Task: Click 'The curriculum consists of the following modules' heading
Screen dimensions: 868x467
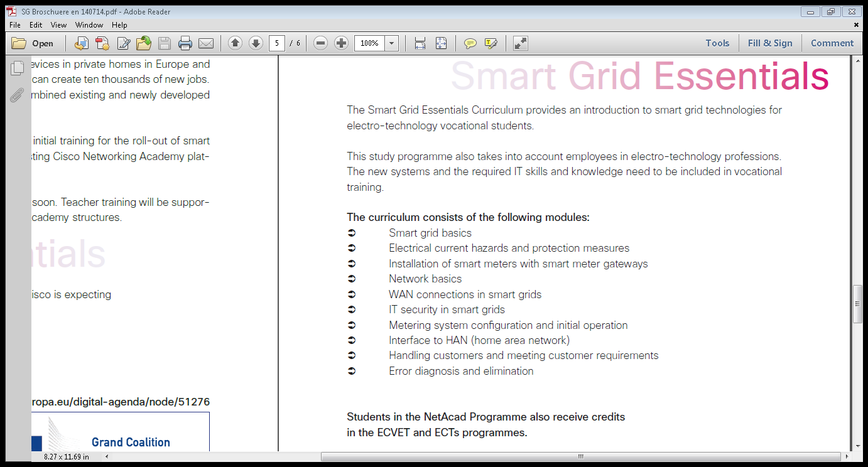Action: coord(468,218)
